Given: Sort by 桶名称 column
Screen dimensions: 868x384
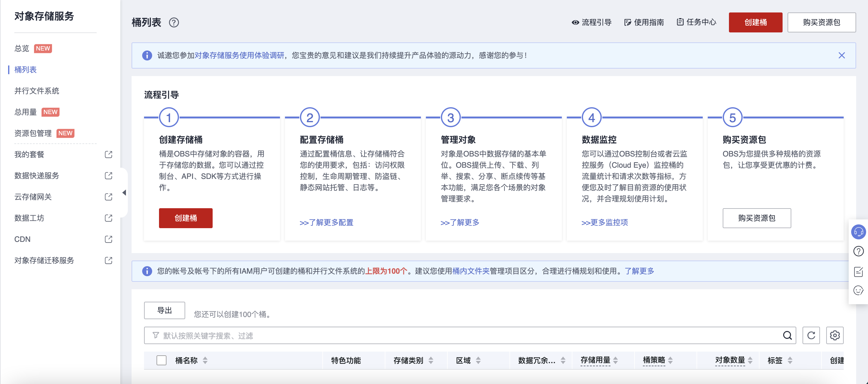Looking at the screenshot, I should coord(205,360).
